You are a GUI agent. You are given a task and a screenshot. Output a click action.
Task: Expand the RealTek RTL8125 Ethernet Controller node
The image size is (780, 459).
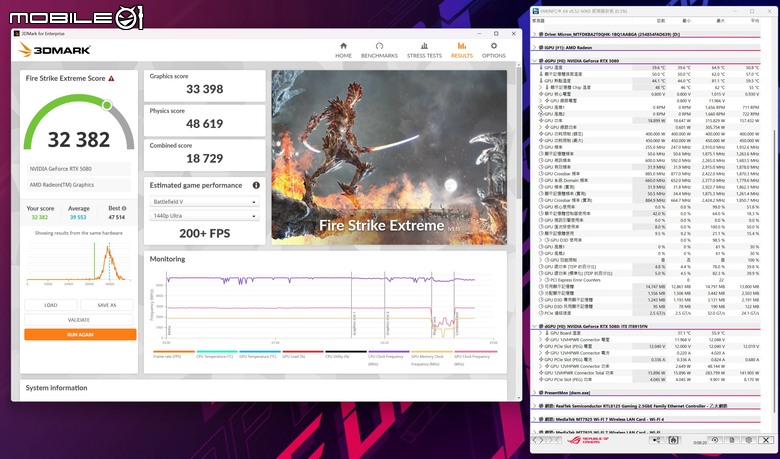pyautogui.click(x=535, y=406)
